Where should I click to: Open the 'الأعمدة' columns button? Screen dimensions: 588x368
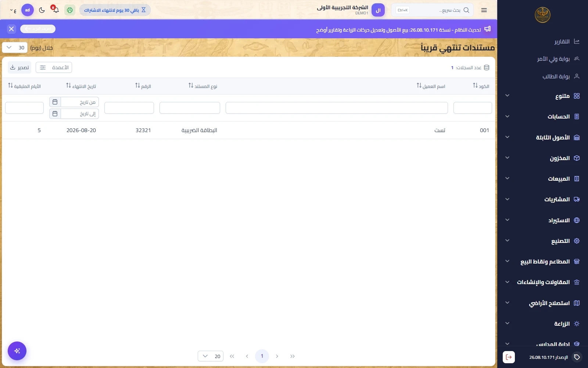(x=54, y=67)
